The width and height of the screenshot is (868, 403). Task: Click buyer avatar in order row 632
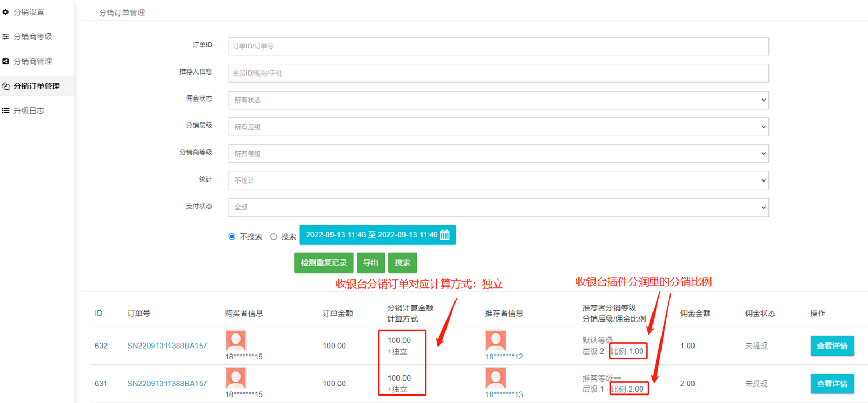click(235, 340)
